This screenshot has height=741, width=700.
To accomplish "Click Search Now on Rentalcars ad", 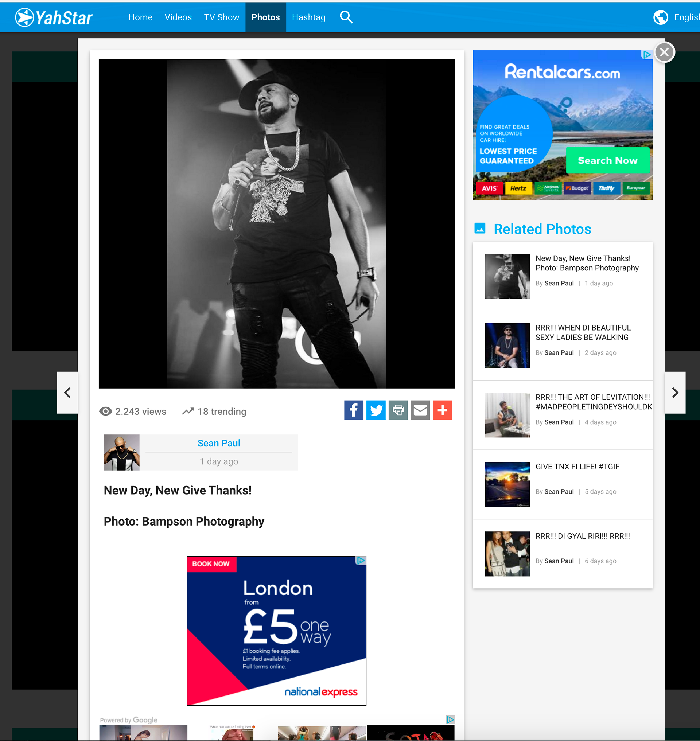I will [607, 160].
